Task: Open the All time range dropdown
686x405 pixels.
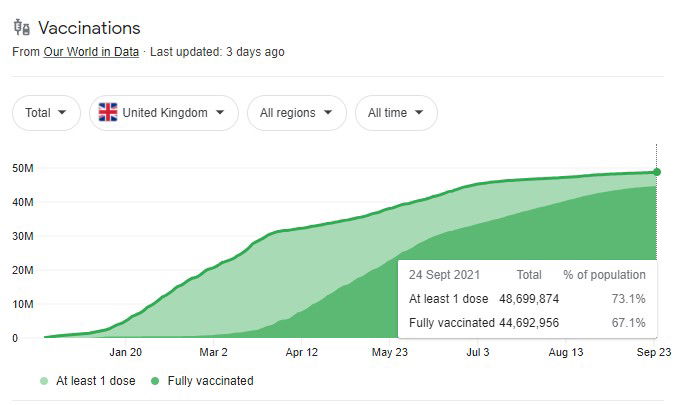Action: (395, 113)
